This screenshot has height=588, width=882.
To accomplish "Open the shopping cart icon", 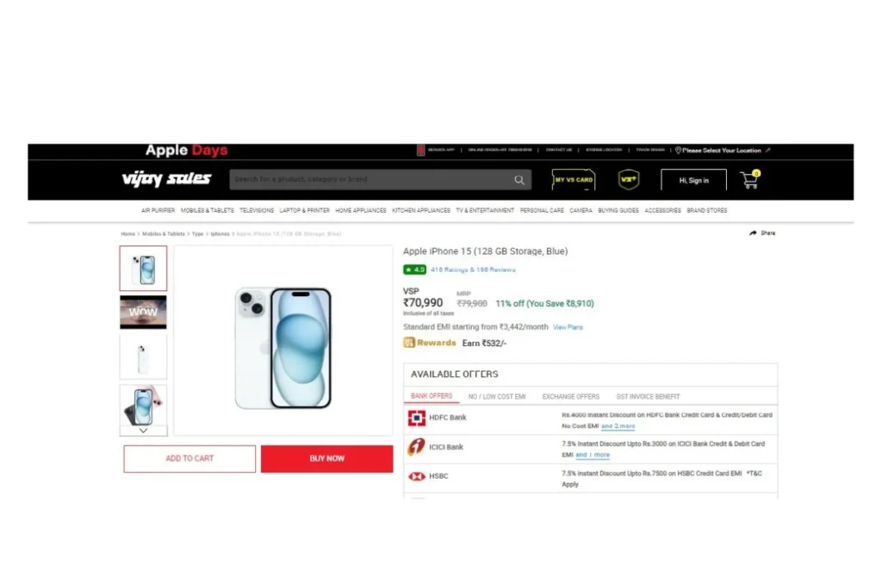I will pyautogui.click(x=750, y=180).
